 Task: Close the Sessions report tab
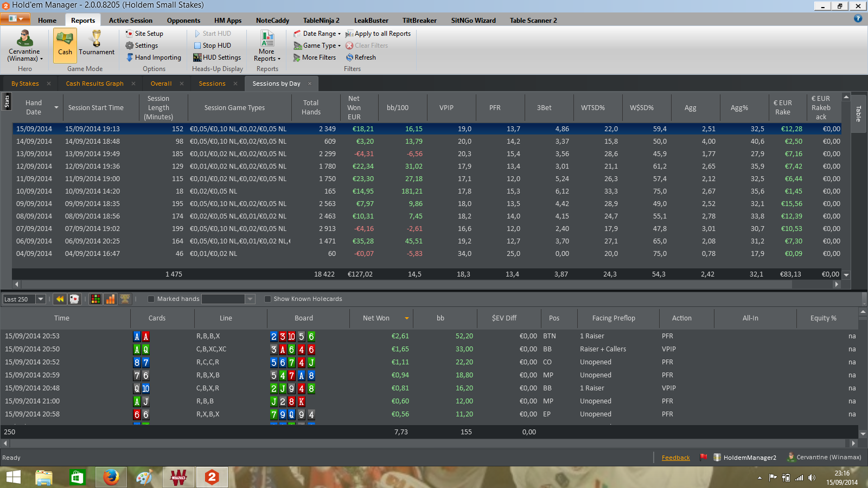pos(235,84)
